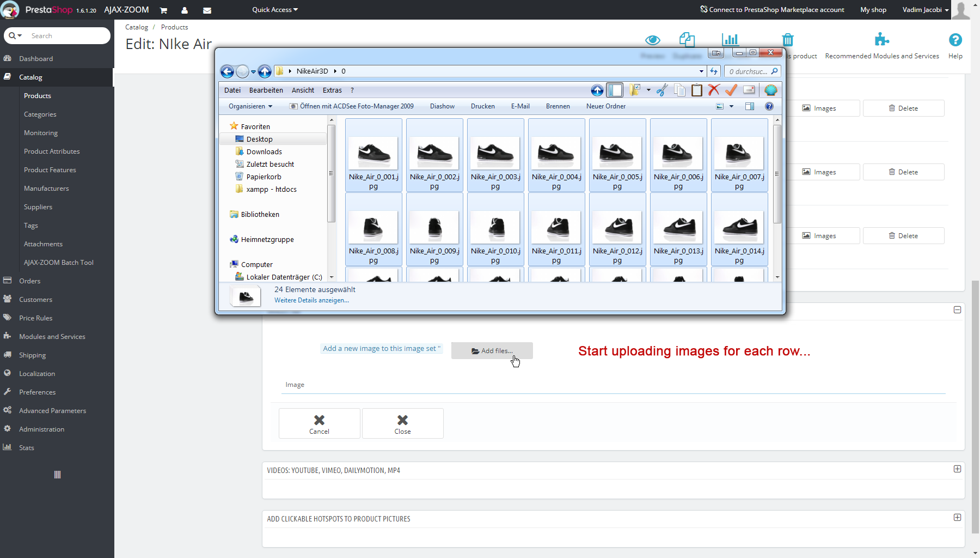
Task: Click the customers person icon in top bar
Action: pyautogui.click(x=185, y=10)
